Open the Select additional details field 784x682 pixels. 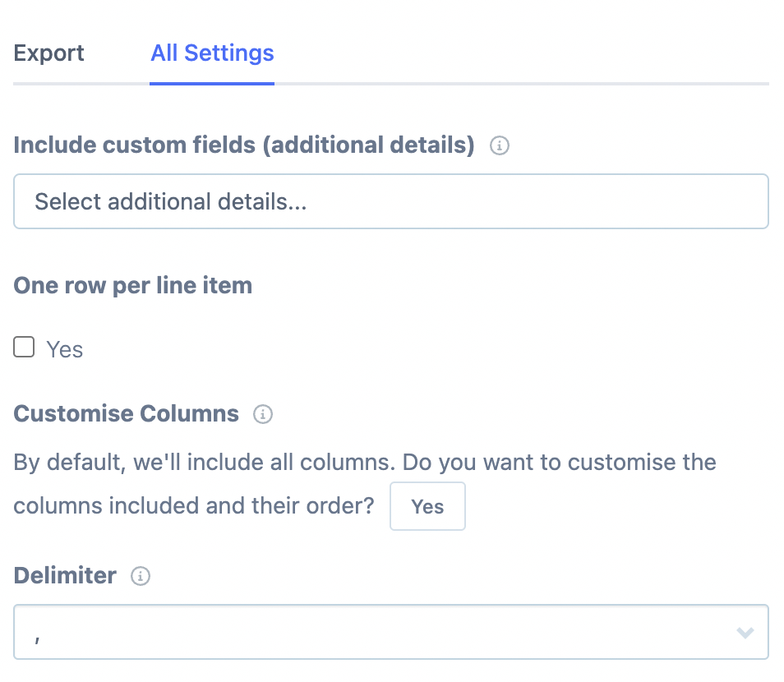pos(391,201)
